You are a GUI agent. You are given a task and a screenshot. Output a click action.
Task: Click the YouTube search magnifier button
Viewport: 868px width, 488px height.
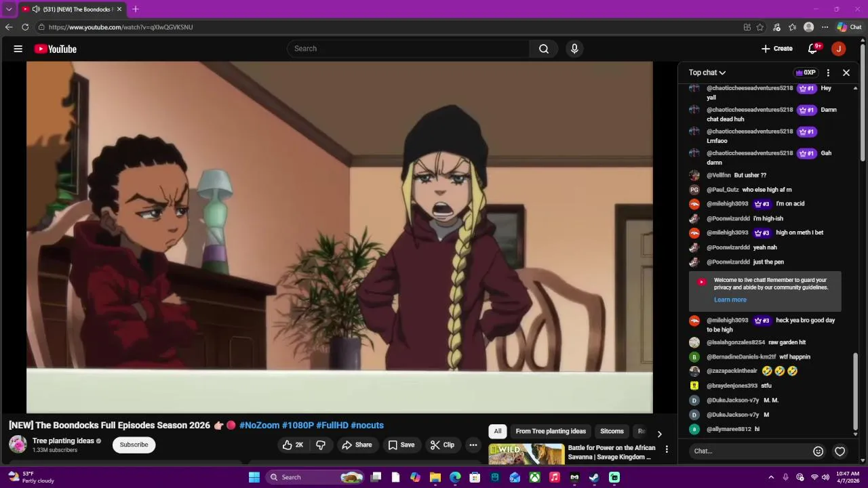[x=544, y=49]
